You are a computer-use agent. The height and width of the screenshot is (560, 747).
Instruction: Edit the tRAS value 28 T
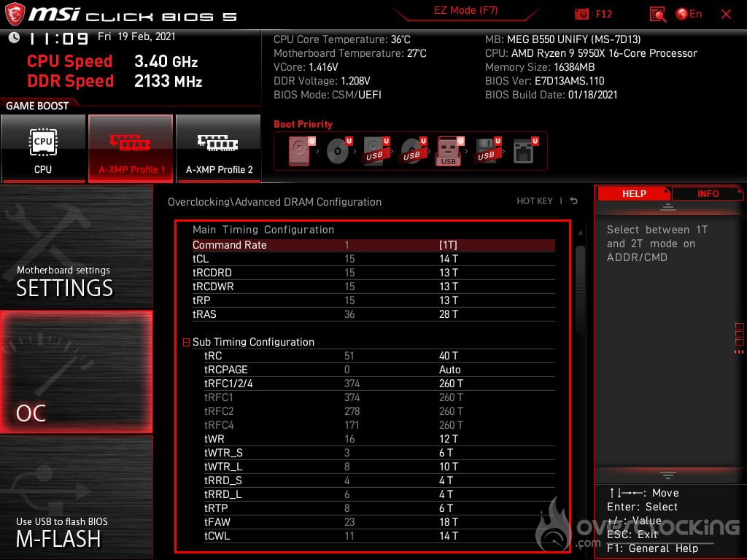pyautogui.click(x=449, y=314)
